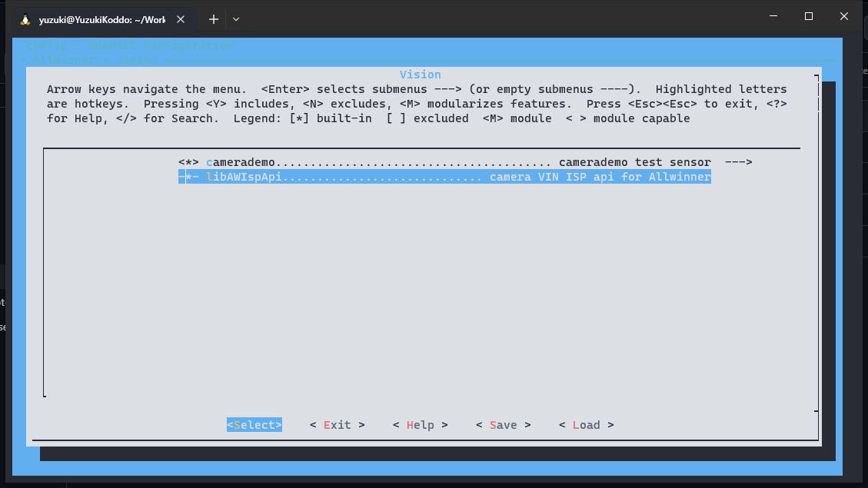Viewport: 868px width, 488px height.
Task: Click the Tux penguin icon on the terminal tab
Action: (x=25, y=20)
